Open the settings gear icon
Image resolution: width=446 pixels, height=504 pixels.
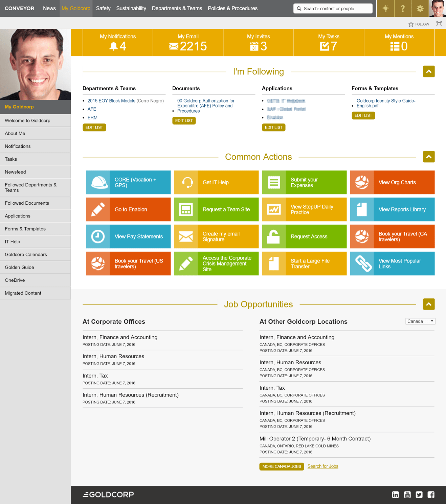click(x=420, y=8)
